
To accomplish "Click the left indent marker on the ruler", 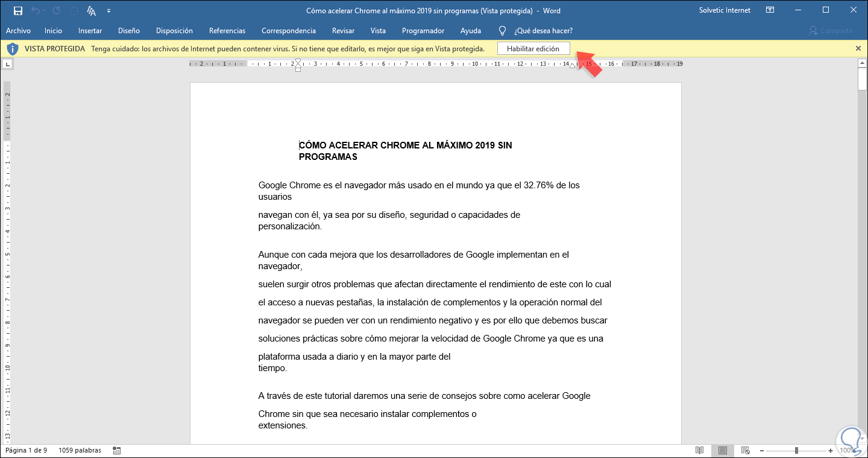I will (x=298, y=68).
